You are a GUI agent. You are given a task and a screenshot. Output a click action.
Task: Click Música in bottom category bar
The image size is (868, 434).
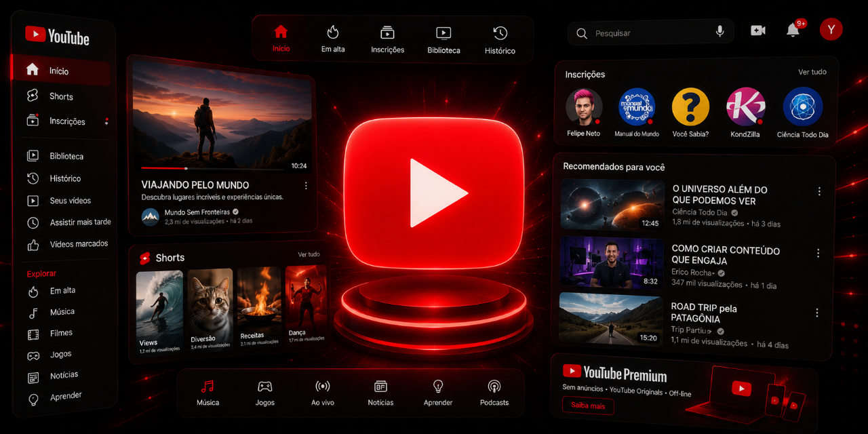208,393
